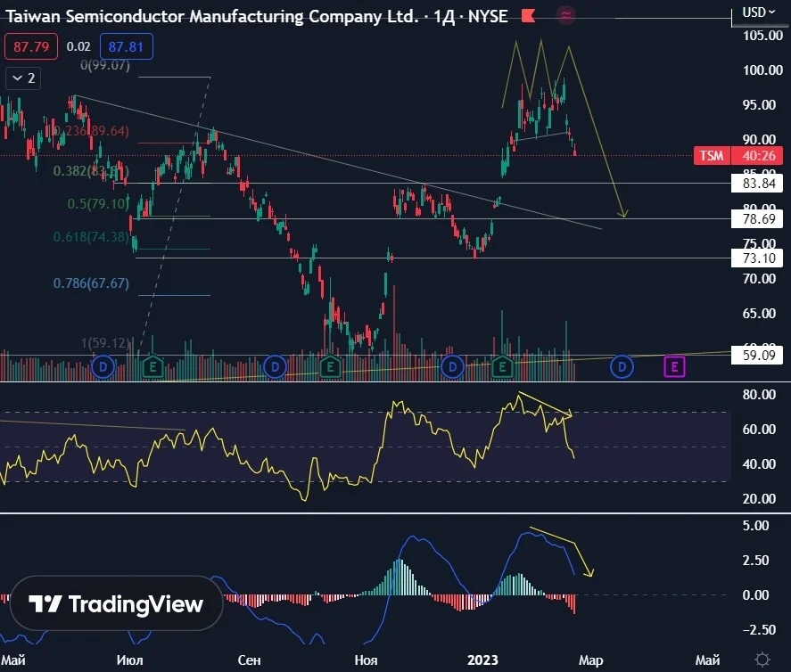Click the 78.69 horizontal line price label
The height and width of the screenshot is (672, 791).
(x=758, y=218)
